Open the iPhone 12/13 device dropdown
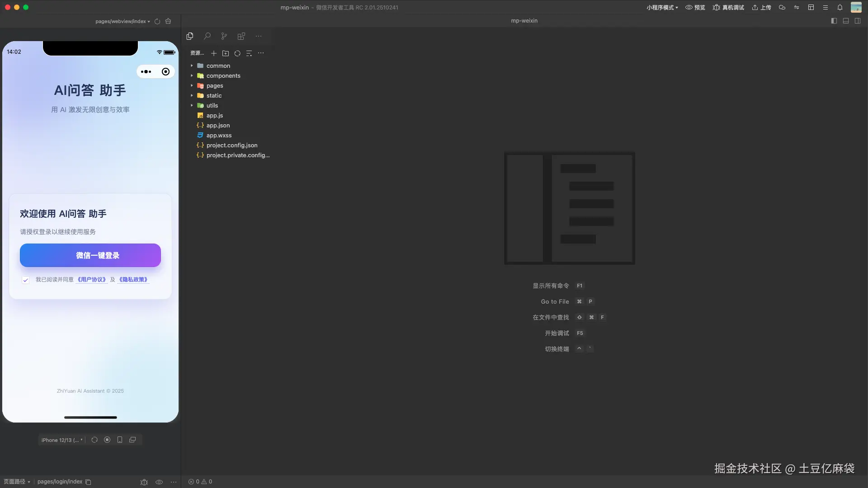The width and height of the screenshot is (868, 488). 62,440
